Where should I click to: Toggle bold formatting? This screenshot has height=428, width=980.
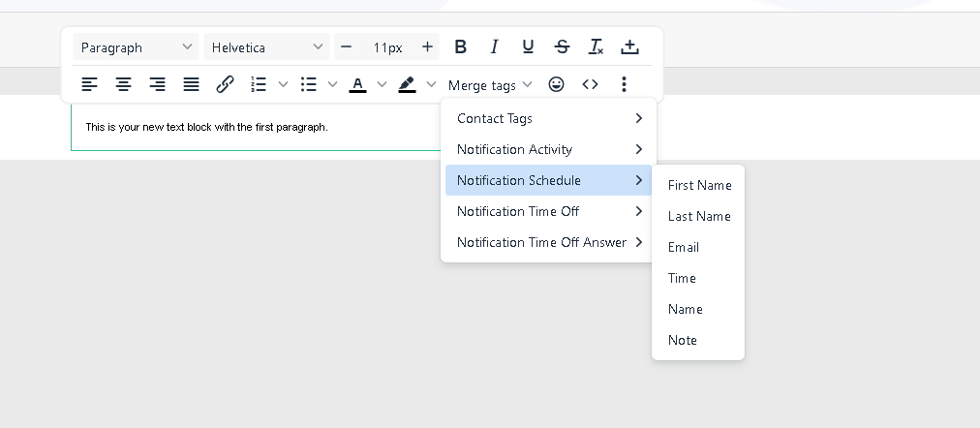[x=461, y=46]
